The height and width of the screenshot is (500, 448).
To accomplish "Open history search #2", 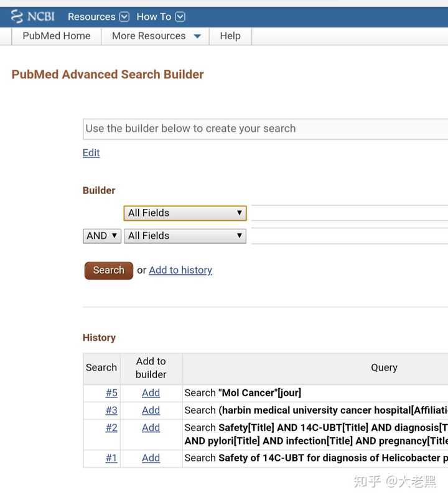I will (111, 428).
